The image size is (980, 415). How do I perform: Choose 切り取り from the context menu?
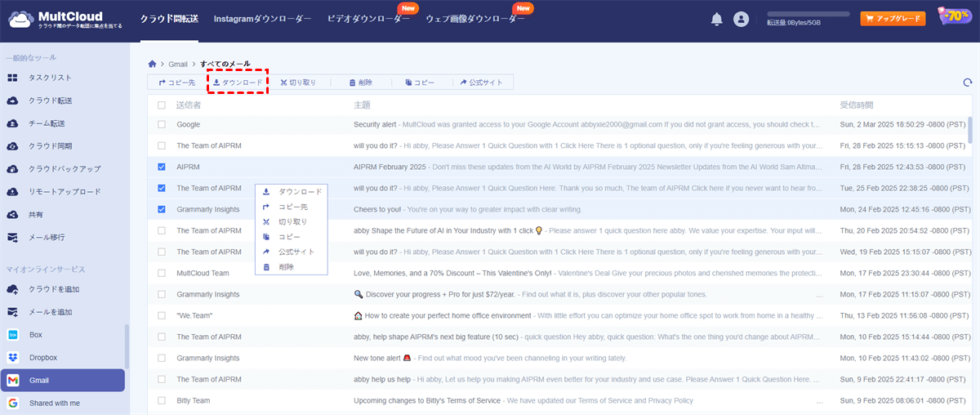tap(292, 221)
